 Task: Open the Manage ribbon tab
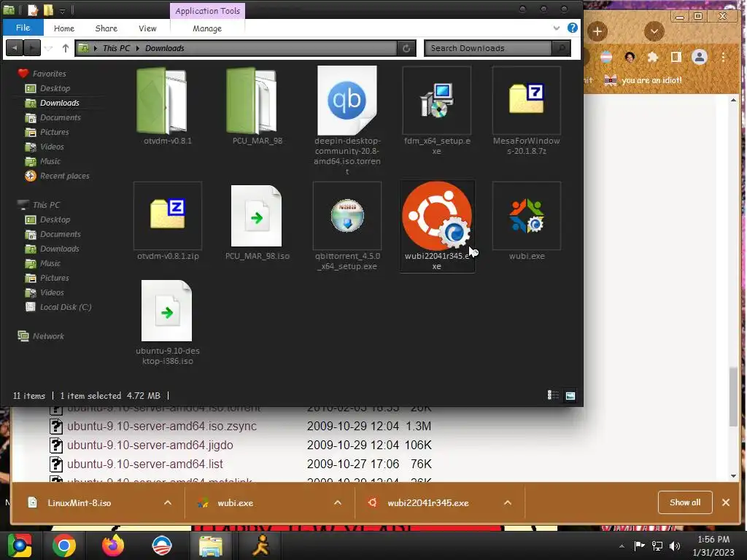click(206, 28)
